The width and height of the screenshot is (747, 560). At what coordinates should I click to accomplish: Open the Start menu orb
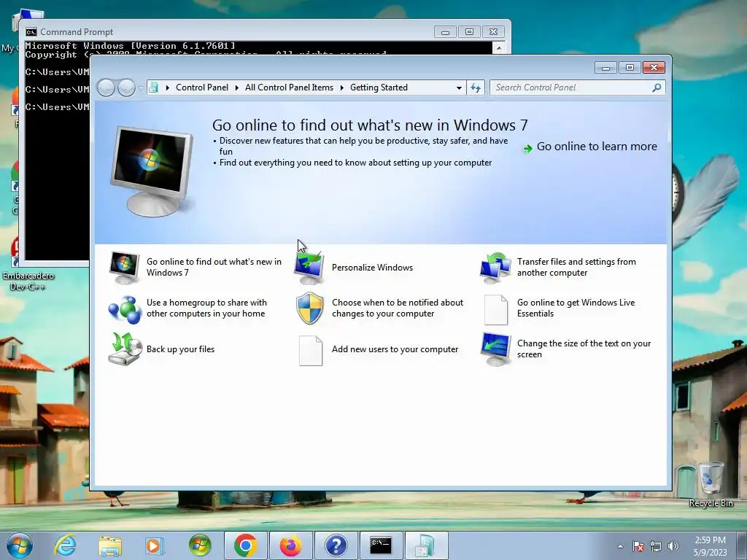pos(20,545)
